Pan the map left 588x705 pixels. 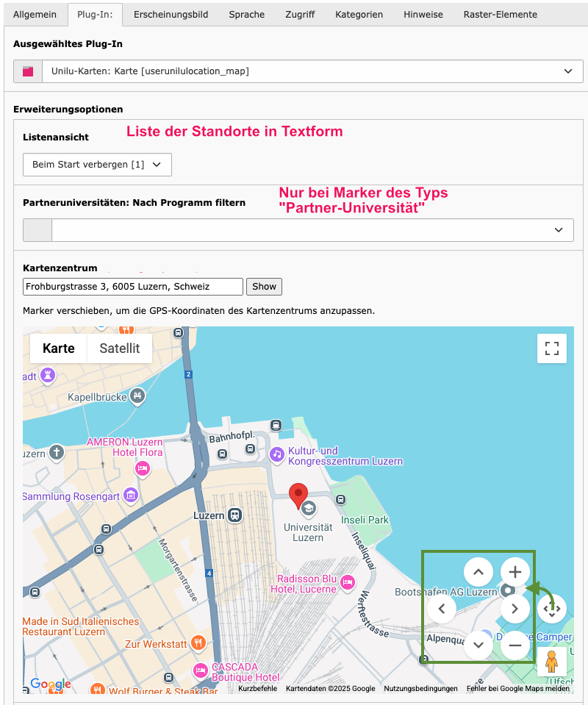coord(442,609)
